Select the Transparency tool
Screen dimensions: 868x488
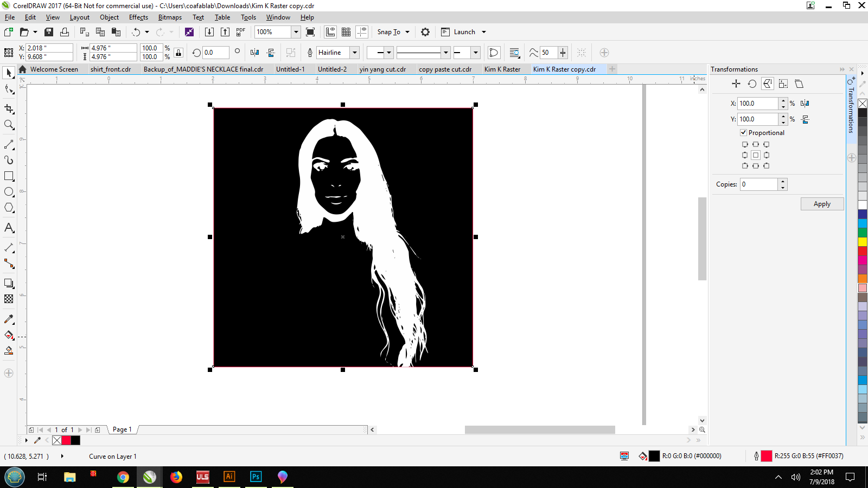pyautogui.click(x=9, y=299)
